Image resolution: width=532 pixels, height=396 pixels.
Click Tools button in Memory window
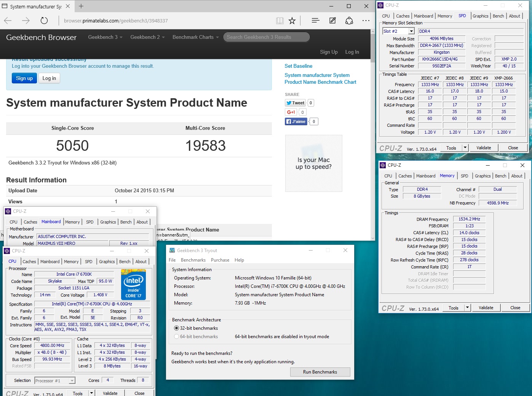[453, 308]
